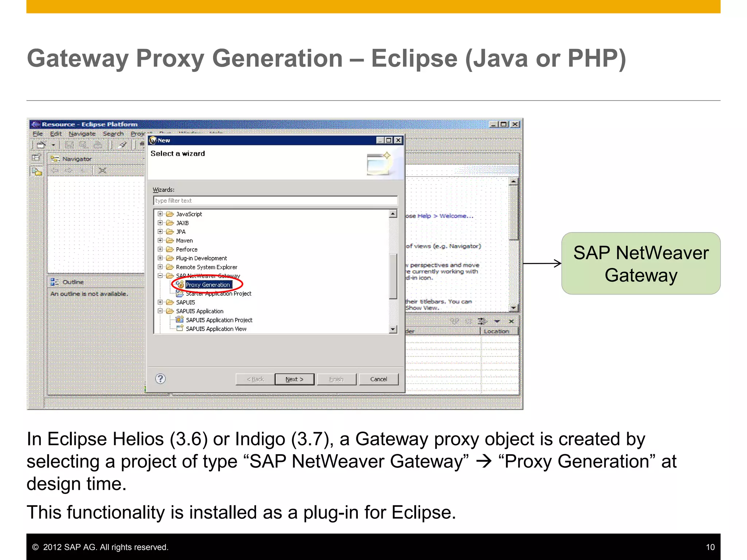Click welcome pane scroll up arrow

click(514, 181)
